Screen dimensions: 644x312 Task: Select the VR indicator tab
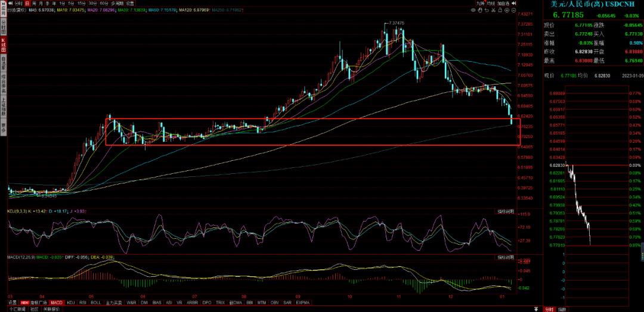179,302
